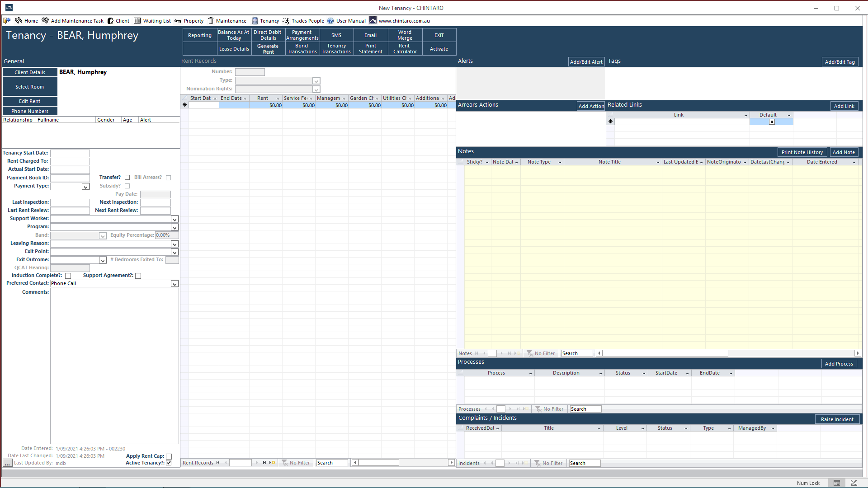Open the Reporting menu button
The height and width of the screenshot is (488, 868).
pos(200,35)
